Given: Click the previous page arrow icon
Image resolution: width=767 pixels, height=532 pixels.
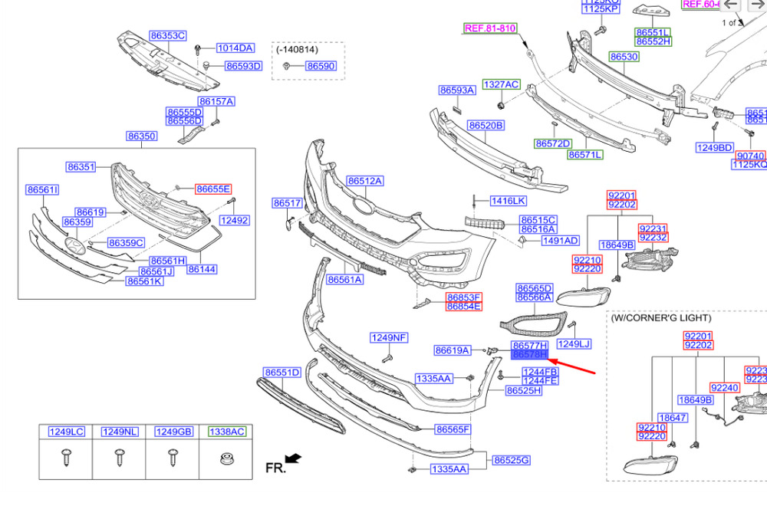Looking at the screenshot, I should [730, 5].
